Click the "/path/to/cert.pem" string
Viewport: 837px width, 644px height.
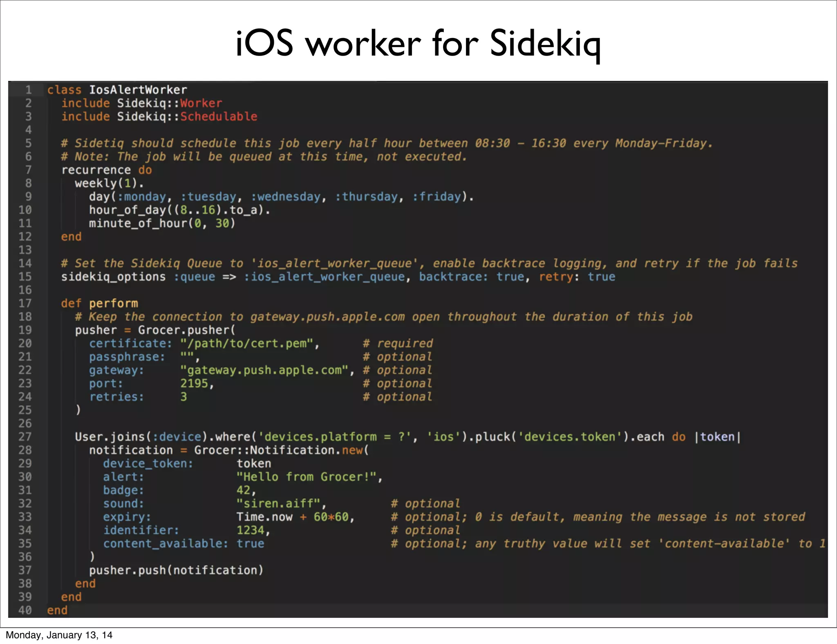[246, 343]
